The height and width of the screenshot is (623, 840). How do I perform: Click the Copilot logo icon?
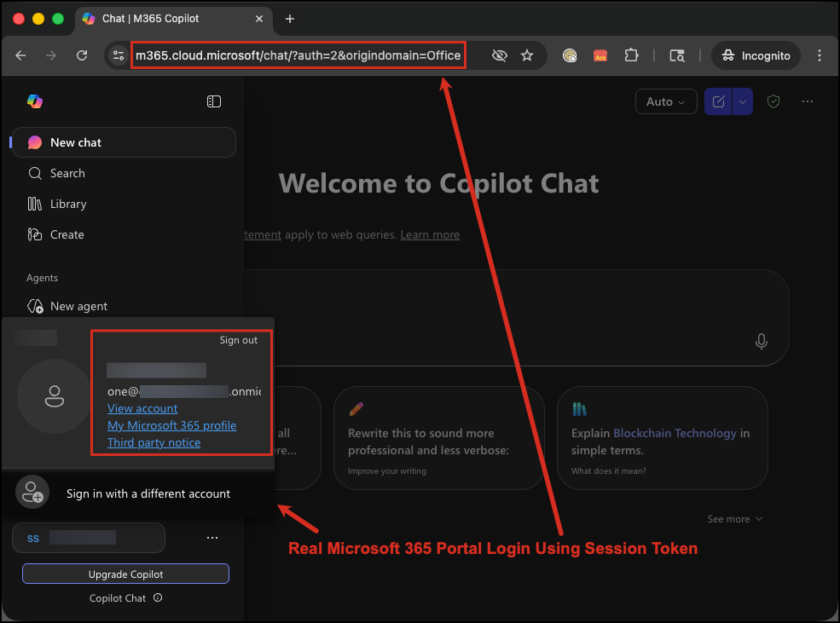34,101
